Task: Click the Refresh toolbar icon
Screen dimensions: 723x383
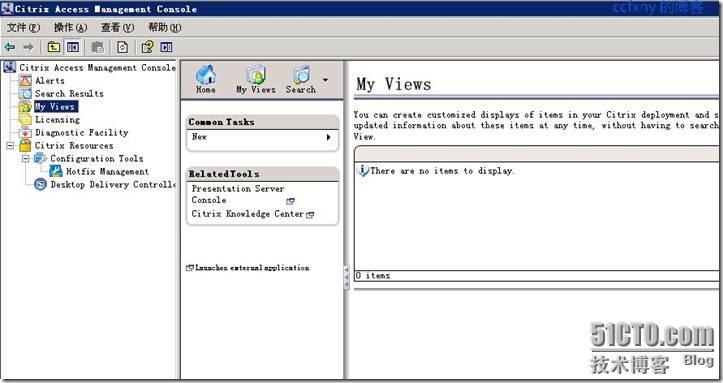Action: [x=122, y=47]
